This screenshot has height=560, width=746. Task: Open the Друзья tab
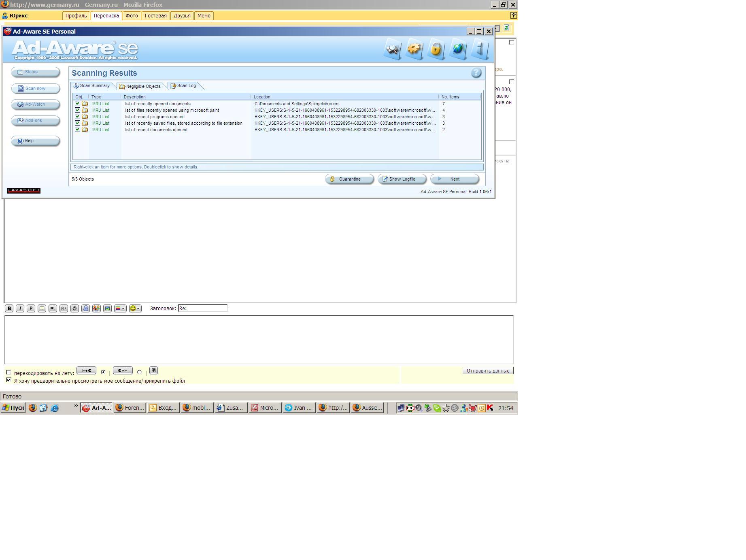click(182, 16)
